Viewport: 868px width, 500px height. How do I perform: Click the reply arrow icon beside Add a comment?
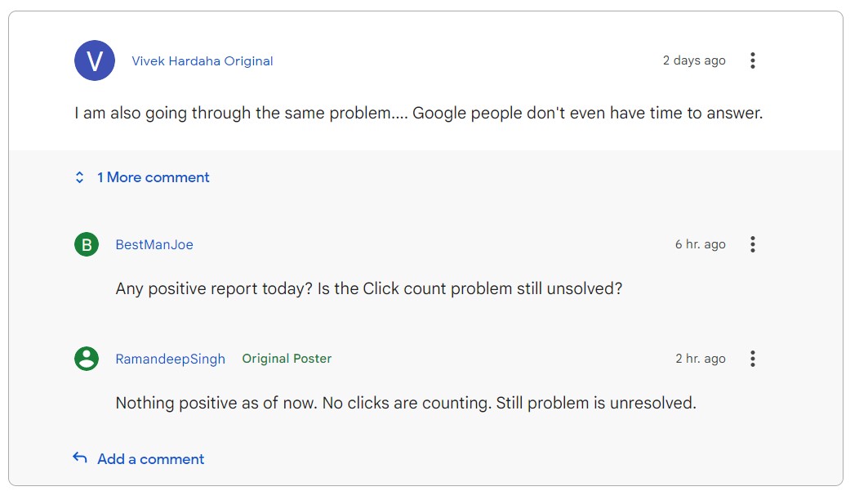pos(80,458)
